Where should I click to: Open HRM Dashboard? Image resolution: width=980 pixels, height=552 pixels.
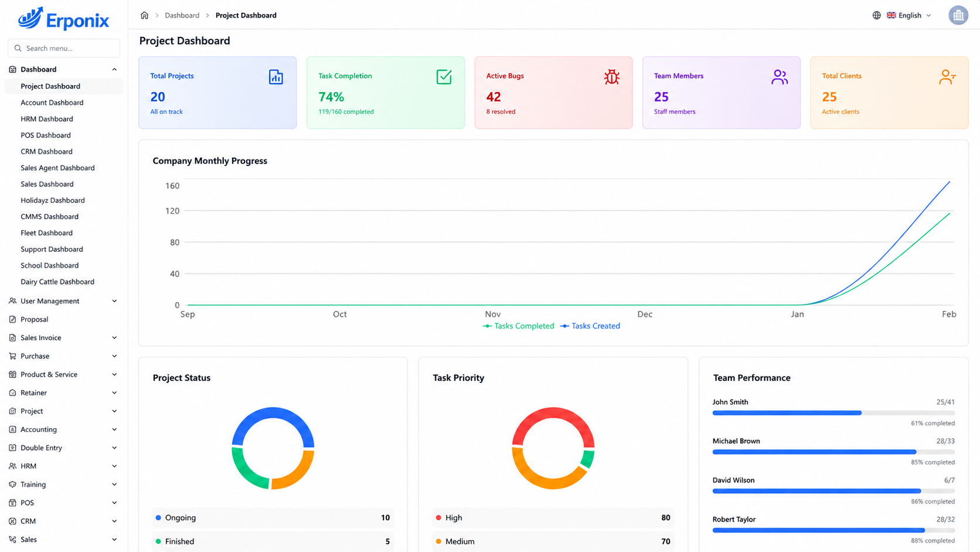47,119
